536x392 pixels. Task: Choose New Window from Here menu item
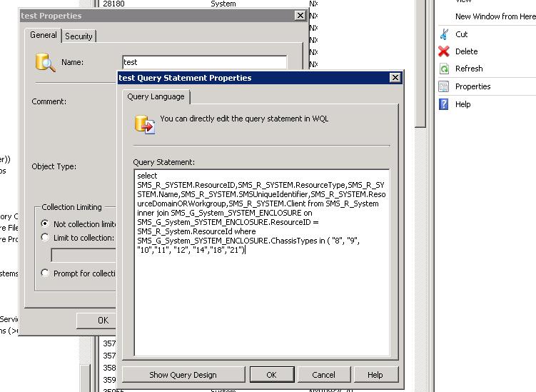click(x=495, y=16)
